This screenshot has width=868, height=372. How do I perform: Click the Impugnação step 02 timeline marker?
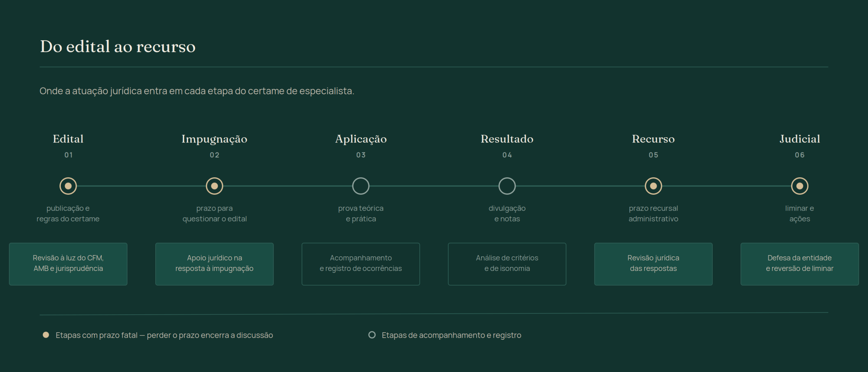pos(214,186)
